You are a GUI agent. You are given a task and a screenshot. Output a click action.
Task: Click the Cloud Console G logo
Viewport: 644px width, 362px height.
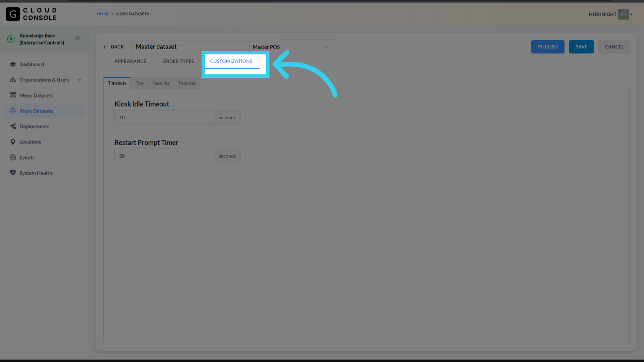tap(13, 14)
